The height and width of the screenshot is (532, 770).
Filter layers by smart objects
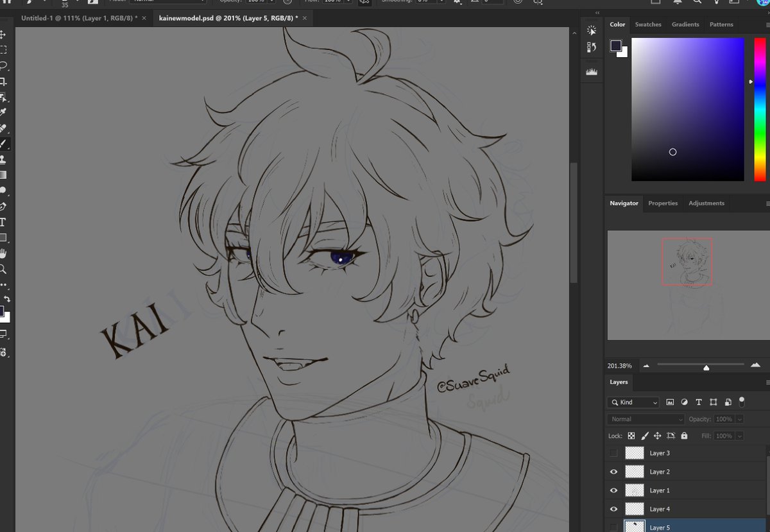(x=728, y=402)
